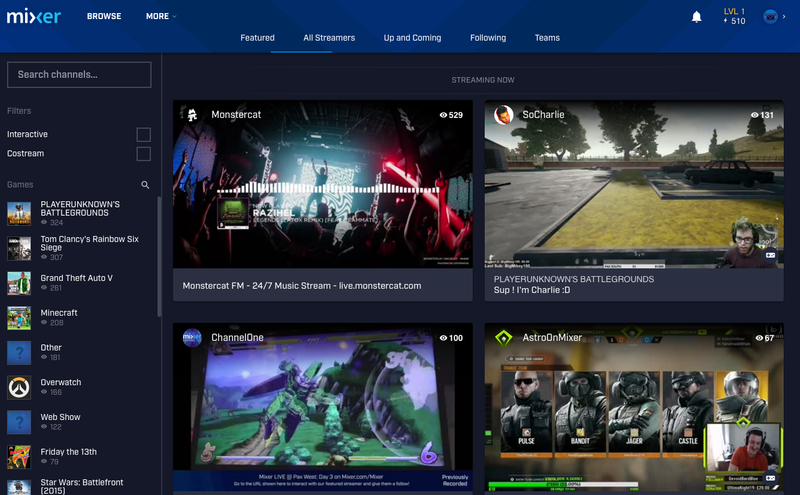800x495 pixels.
Task: Click the BROWSE navigation link
Action: [104, 17]
